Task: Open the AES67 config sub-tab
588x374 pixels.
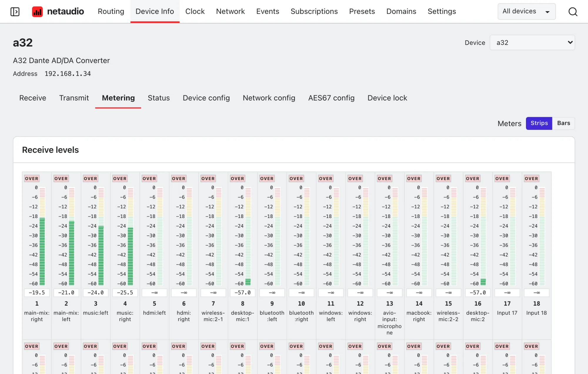Action: pos(331,98)
